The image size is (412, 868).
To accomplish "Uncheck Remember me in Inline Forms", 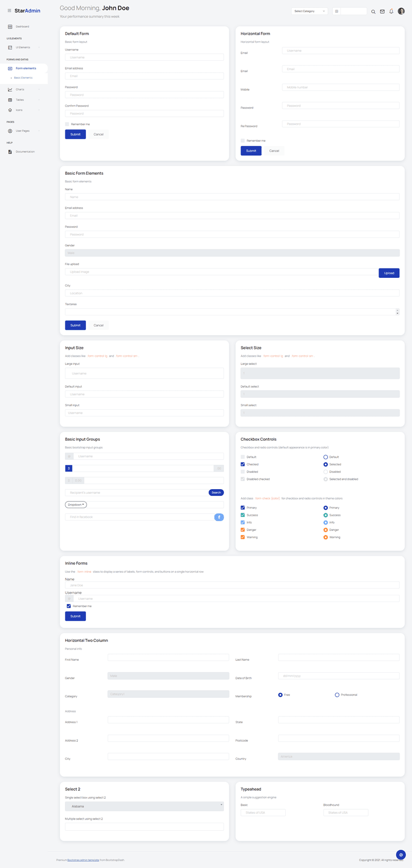I will click(68, 606).
